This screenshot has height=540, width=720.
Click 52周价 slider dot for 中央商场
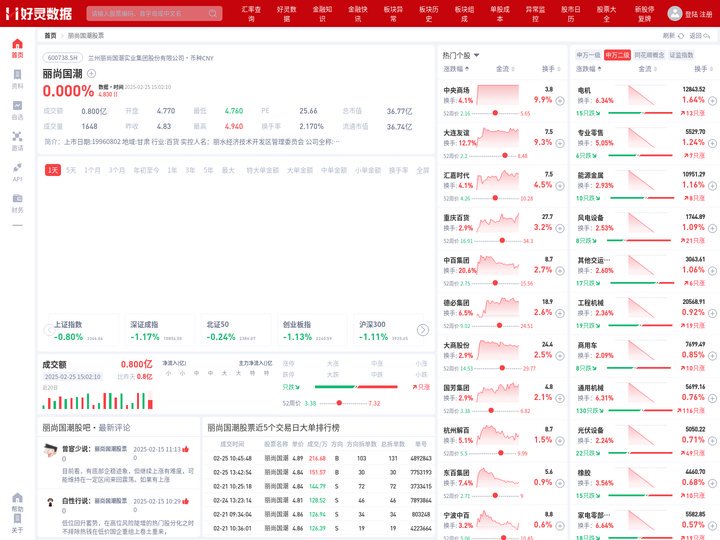(495, 113)
